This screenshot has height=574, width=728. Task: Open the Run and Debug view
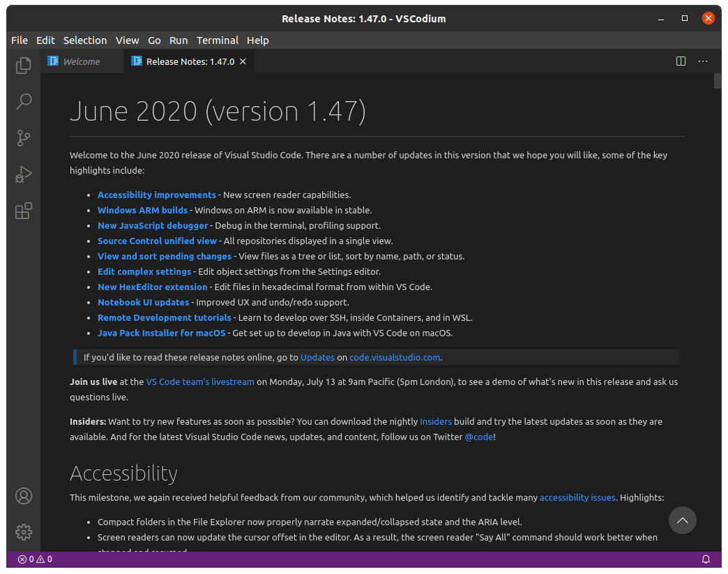click(24, 174)
